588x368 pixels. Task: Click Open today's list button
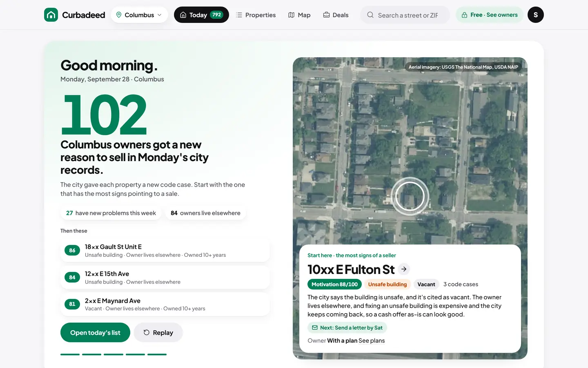pos(95,332)
